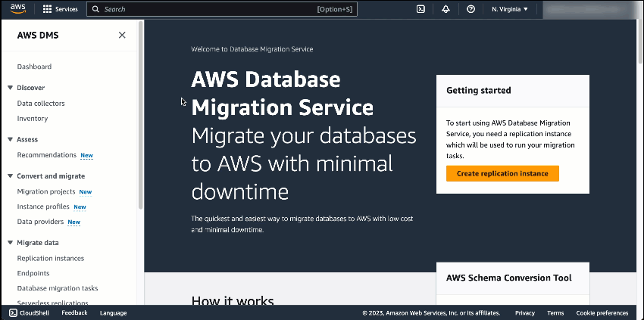
Task: Click the New badge beside Instance profiles
Action: tap(80, 207)
